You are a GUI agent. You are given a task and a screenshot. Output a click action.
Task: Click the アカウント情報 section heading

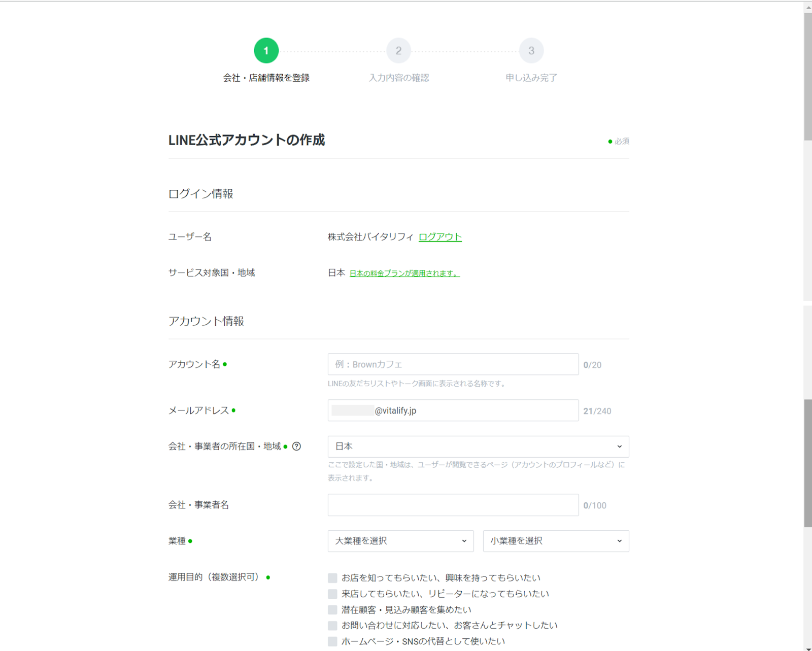point(206,321)
